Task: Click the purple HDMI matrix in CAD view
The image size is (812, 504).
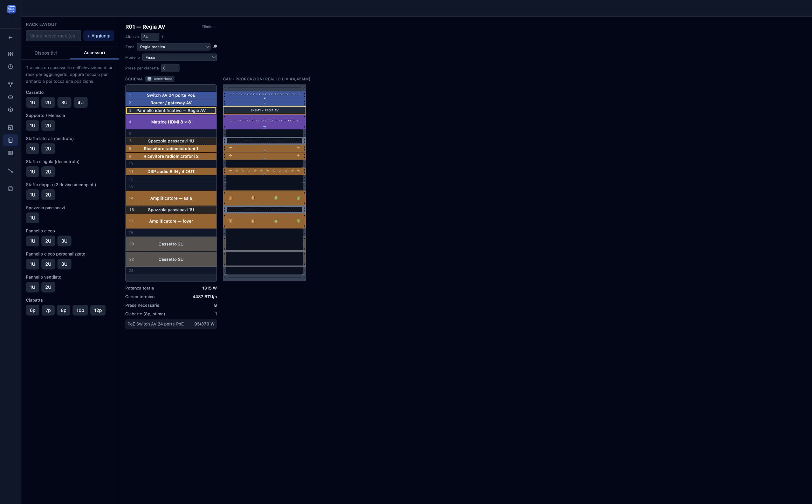Action: (x=264, y=122)
